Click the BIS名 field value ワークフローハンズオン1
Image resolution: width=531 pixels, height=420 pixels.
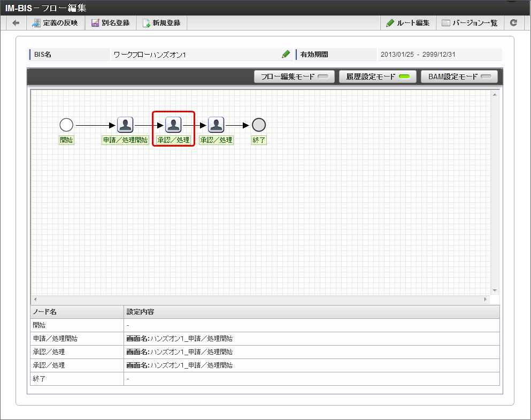coord(150,55)
